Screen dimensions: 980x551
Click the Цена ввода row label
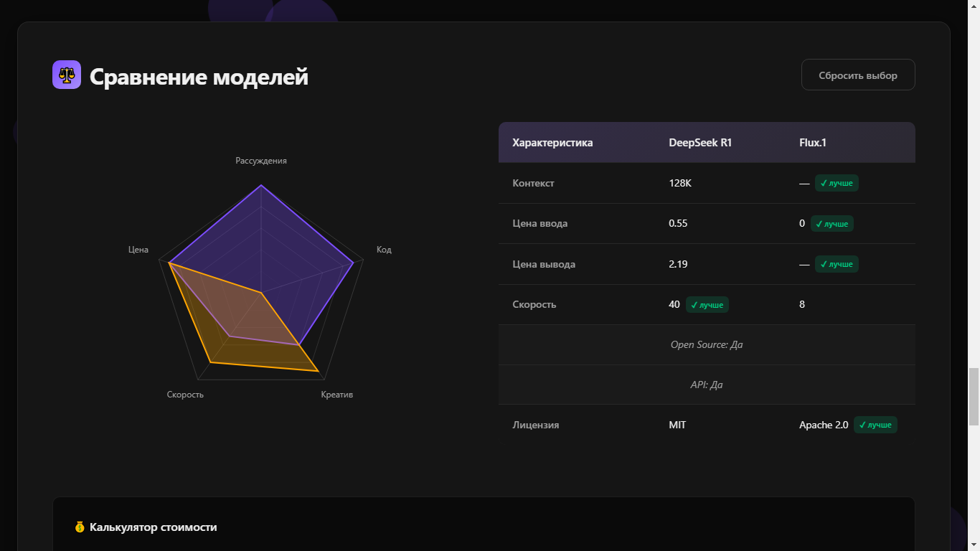point(540,223)
